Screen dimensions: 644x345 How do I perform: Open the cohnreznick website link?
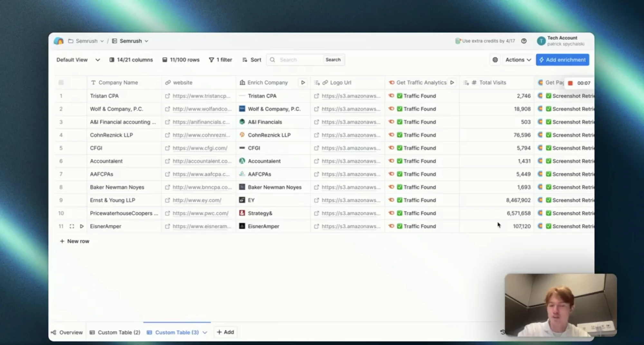coord(201,135)
